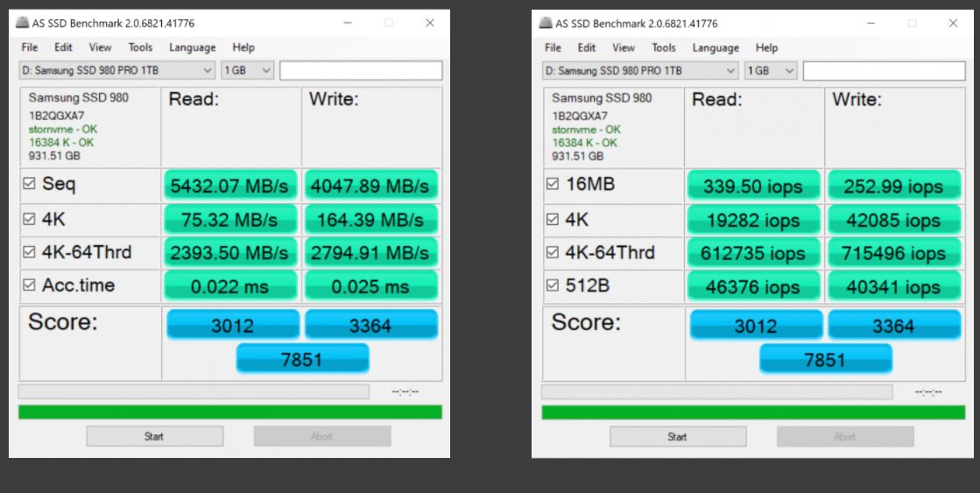
Task: Click Abort button in right window
Action: point(845,437)
